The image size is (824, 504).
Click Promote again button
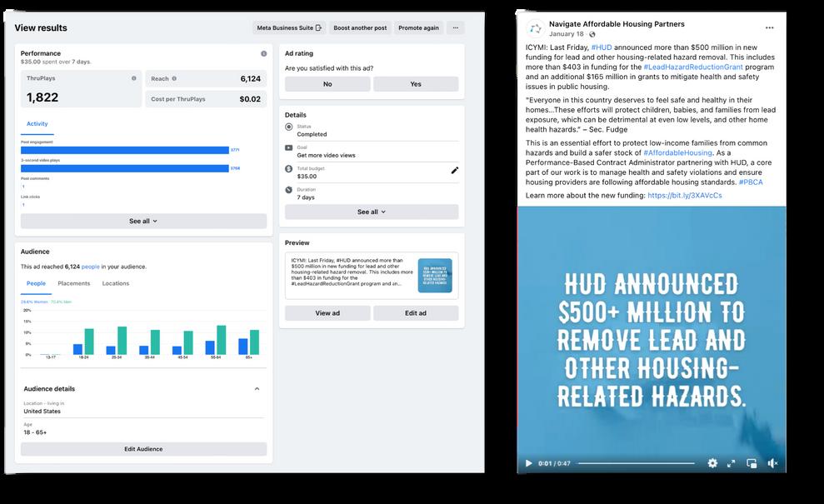point(418,27)
